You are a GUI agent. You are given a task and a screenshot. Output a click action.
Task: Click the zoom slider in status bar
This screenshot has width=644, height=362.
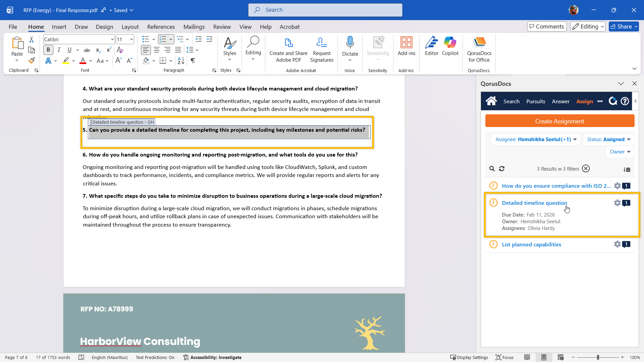point(598,357)
